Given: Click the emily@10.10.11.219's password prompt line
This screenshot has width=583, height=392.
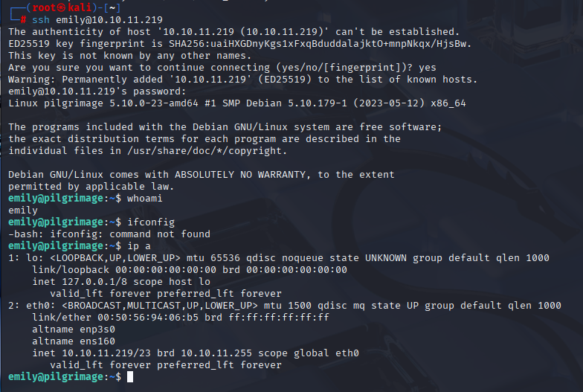Looking at the screenshot, I should coord(97,91).
